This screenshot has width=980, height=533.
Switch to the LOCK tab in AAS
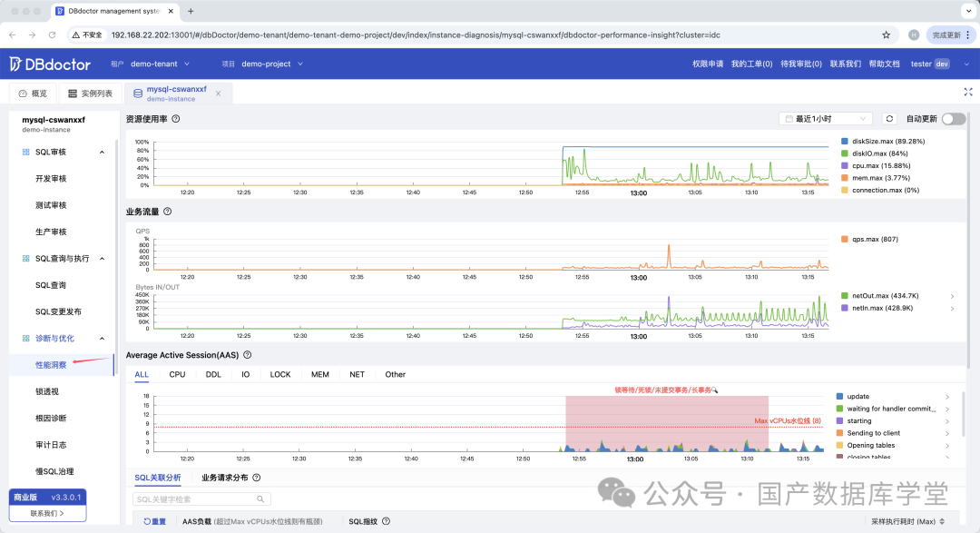280,375
